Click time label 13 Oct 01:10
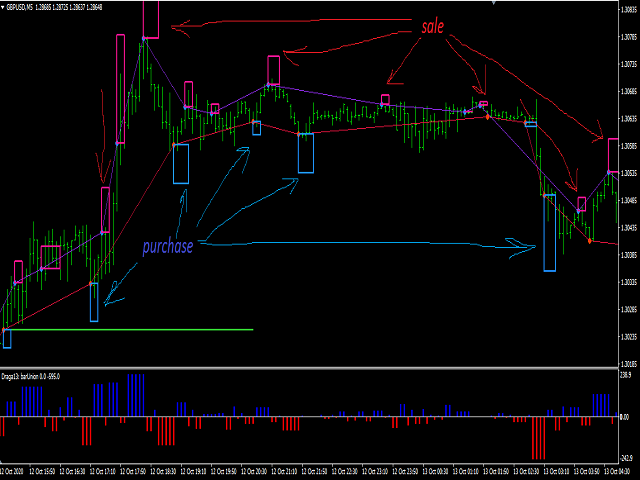Image resolution: width=640 pixels, height=480 pixels. 465,471
